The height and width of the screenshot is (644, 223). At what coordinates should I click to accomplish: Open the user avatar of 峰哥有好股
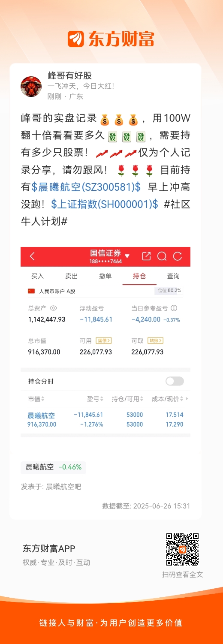[x=31, y=86]
